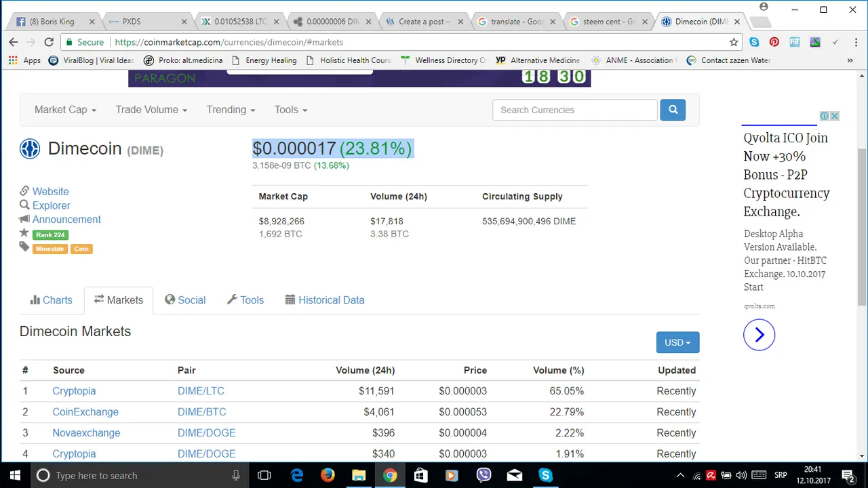Go back to the previous page
This screenshot has width=868, height=488.
(x=13, y=42)
